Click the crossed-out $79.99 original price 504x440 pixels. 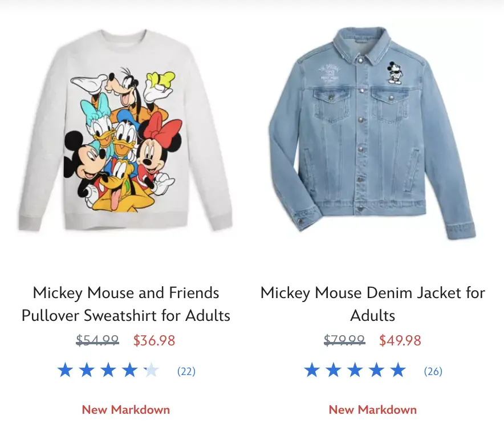click(344, 340)
